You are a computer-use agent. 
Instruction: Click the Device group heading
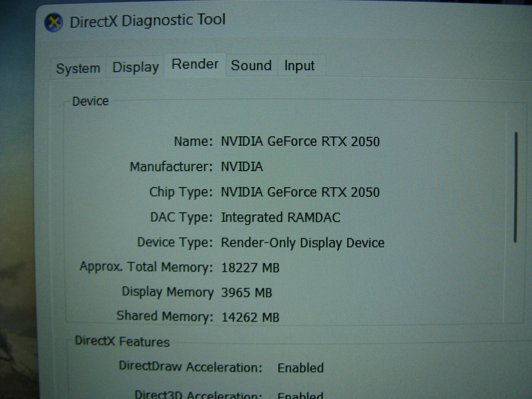[90, 101]
